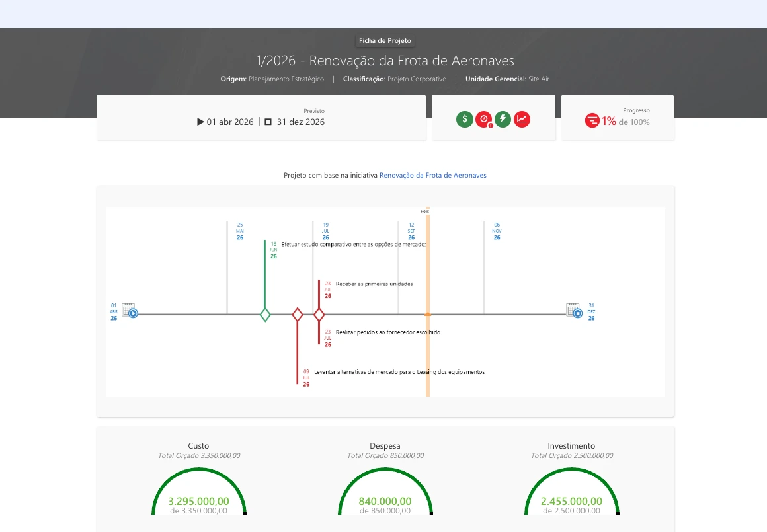Screen dimensions: 767x532
Task: Click the Investimento budget gauge arc
Action: click(572, 490)
